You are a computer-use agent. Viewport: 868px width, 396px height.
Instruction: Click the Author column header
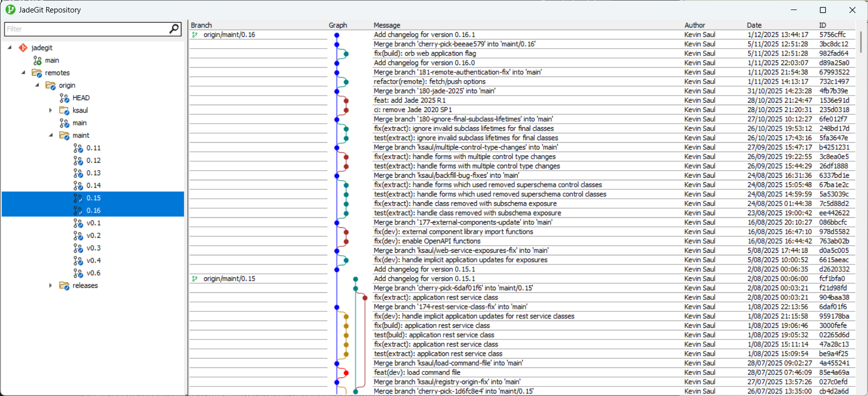pyautogui.click(x=695, y=25)
